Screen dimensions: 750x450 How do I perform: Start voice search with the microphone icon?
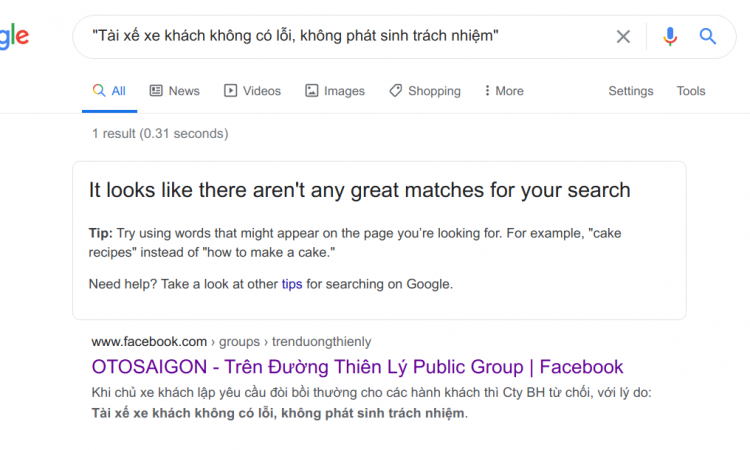(x=670, y=36)
